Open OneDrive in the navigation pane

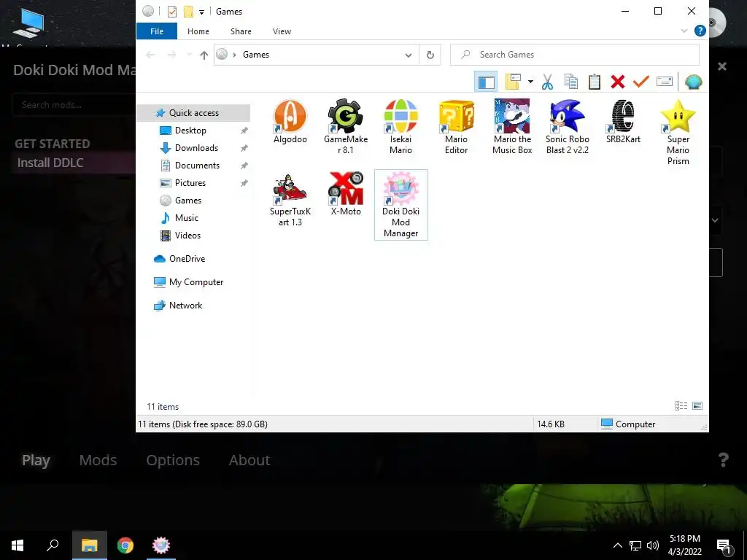187,259
